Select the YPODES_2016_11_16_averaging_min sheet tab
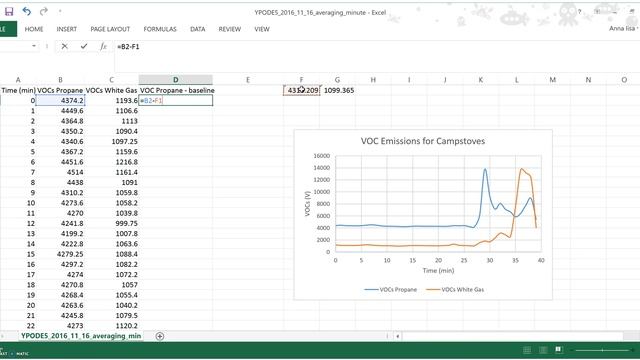640x360 pixels. pos(81,336)
